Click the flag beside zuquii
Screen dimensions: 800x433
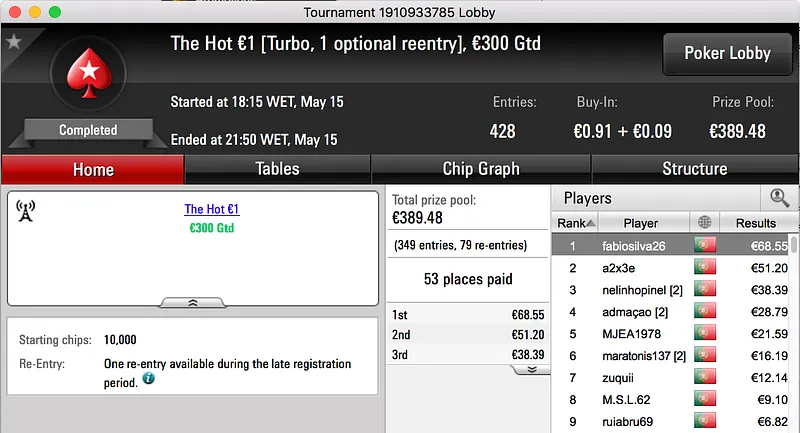pyautogui.click(x=706, y=377)
